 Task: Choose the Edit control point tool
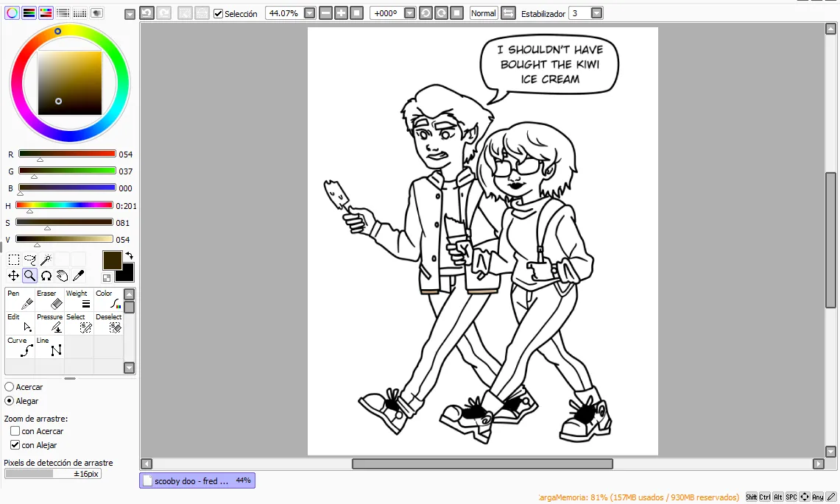tap(21, 324)
